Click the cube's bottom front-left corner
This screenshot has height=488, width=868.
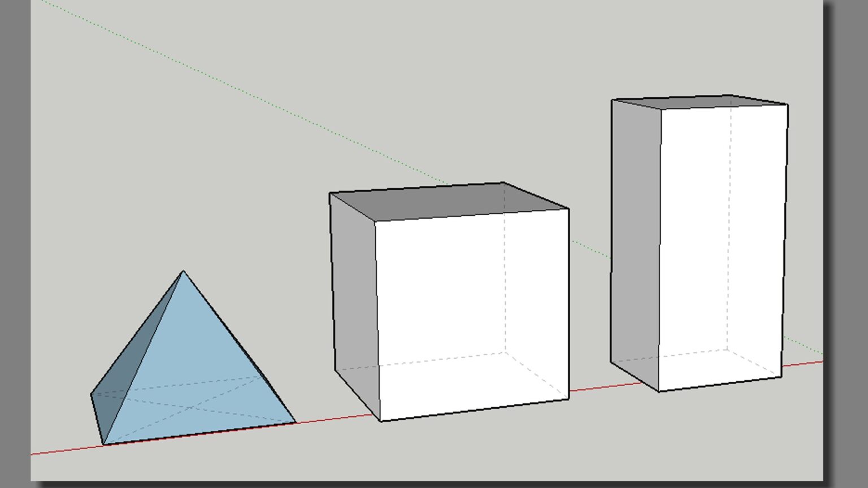click(380, 421)
